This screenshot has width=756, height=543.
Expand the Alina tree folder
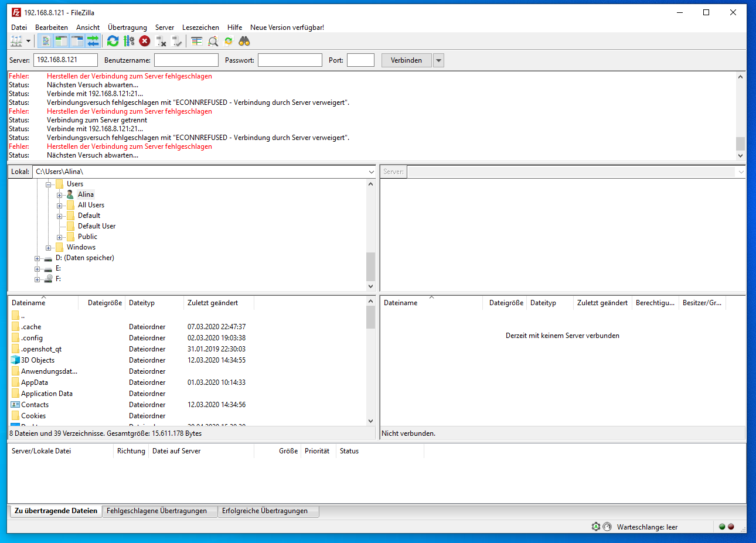59,194
